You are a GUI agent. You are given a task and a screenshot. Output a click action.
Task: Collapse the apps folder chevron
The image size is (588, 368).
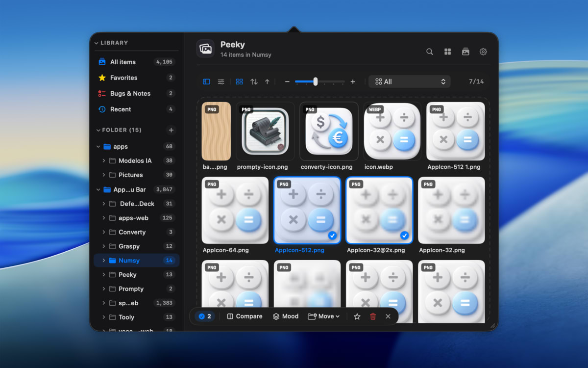98,147
